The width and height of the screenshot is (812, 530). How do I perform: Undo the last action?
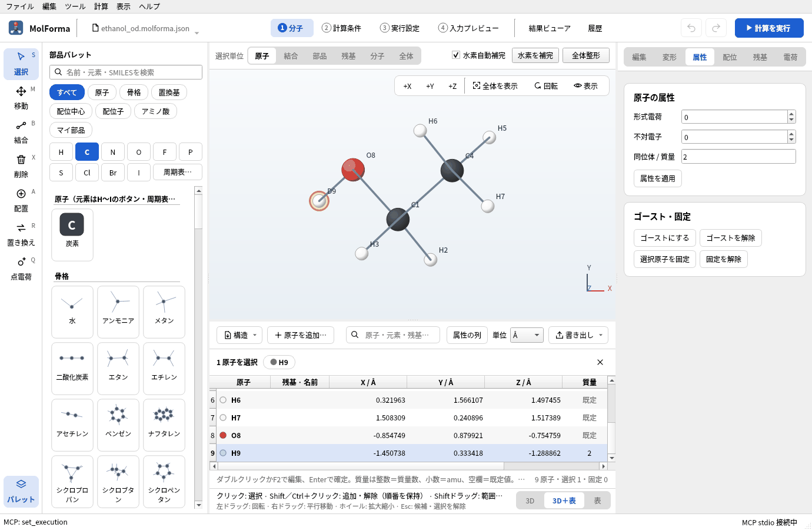point(691,28)
